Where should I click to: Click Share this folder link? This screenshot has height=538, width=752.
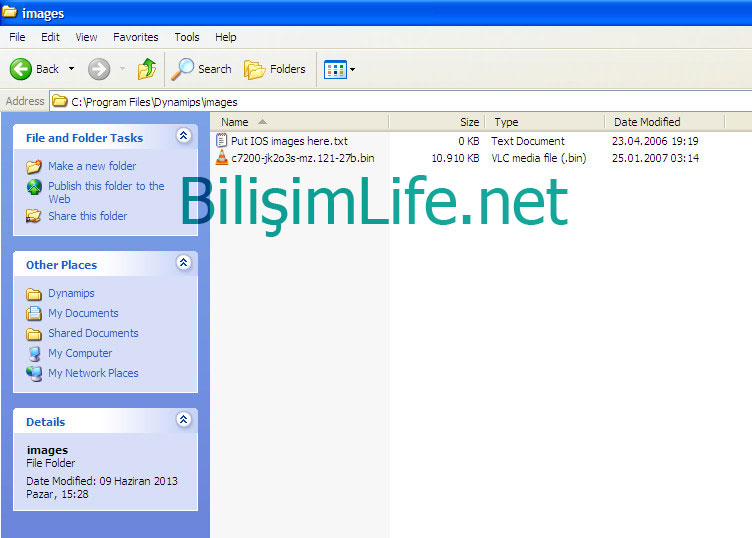click(88, 216)
